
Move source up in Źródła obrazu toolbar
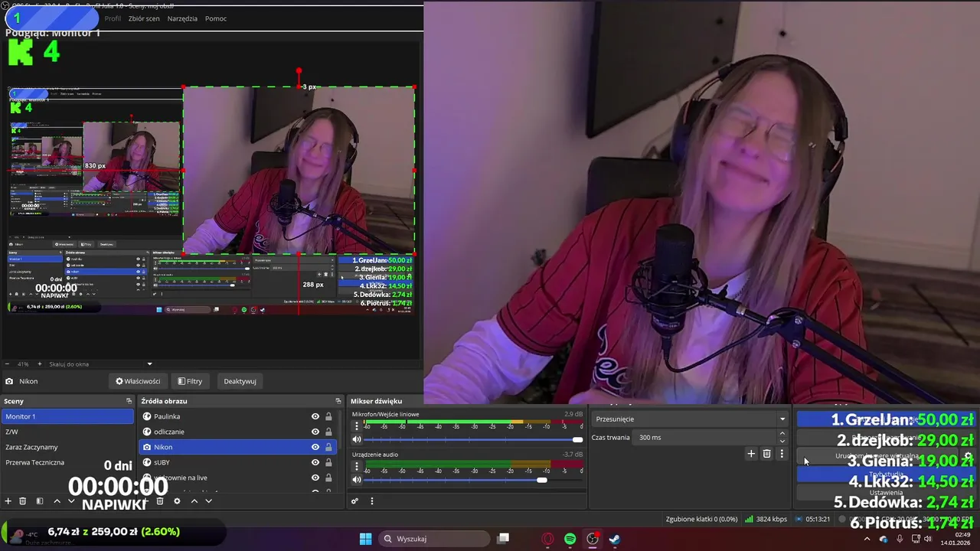point(194,501)
